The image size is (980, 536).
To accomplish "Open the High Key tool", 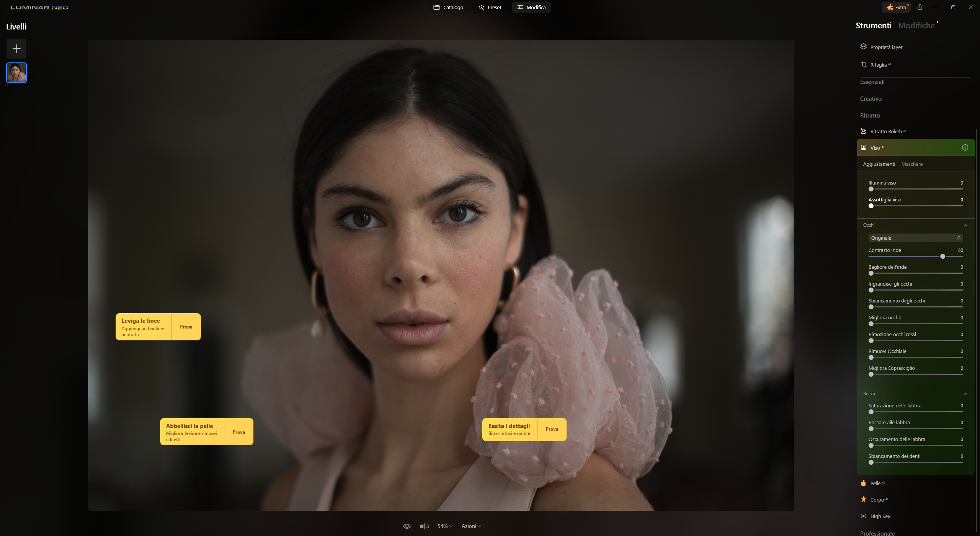I will point(880,516).
